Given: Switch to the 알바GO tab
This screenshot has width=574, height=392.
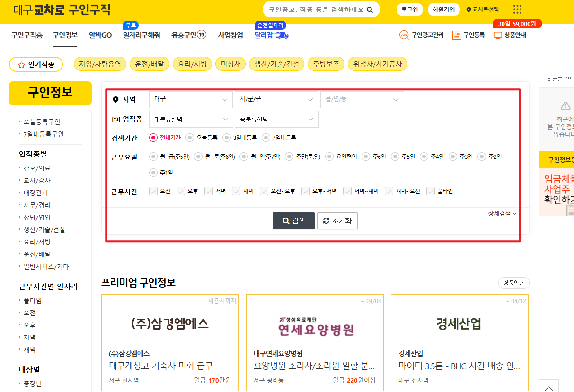Looking at the screenshot, I should coord(99,35).
